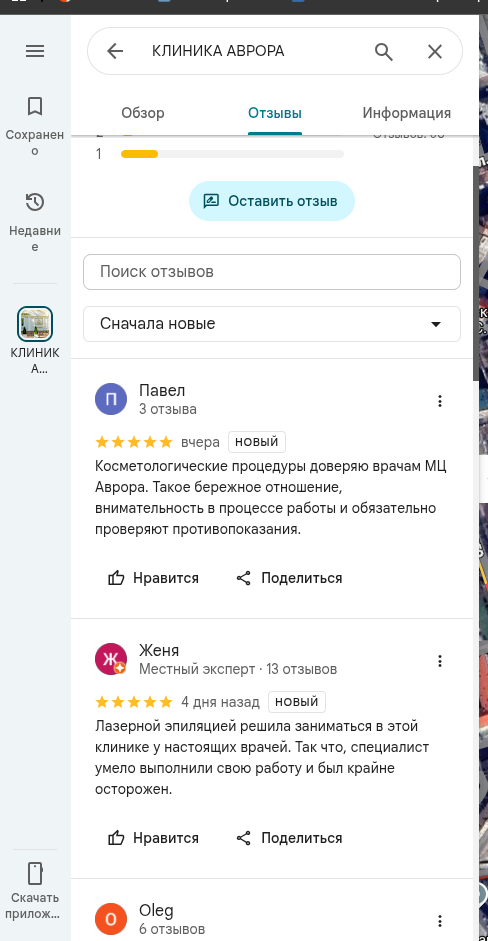Click the Поиск отзывов input field

(x=272, y=272)
